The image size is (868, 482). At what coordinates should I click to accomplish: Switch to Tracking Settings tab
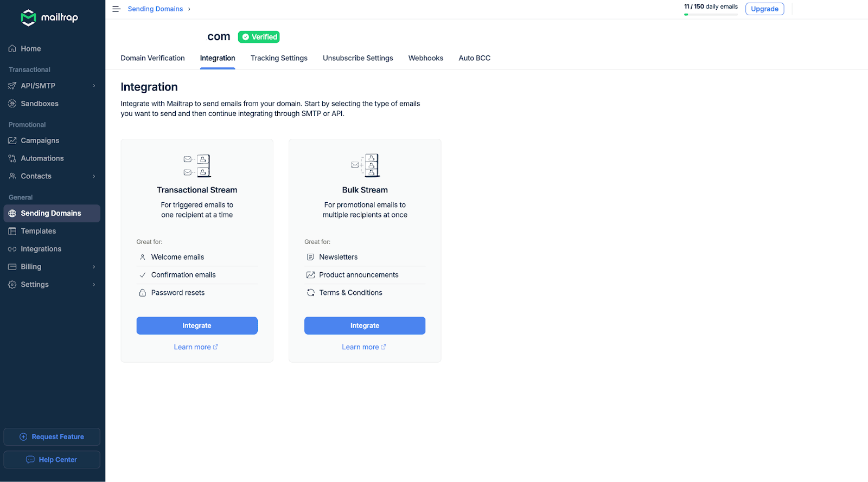pyautogui.click(x=279, y=58)
